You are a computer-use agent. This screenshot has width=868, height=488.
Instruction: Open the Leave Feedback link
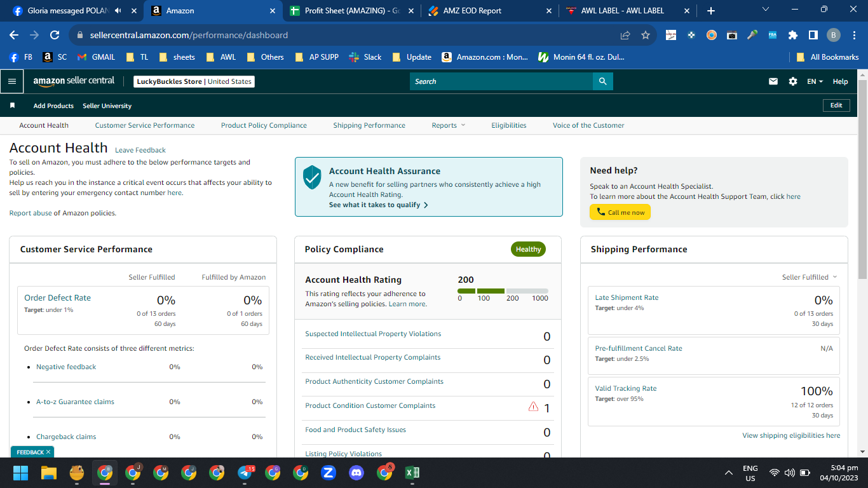point(140,150)
